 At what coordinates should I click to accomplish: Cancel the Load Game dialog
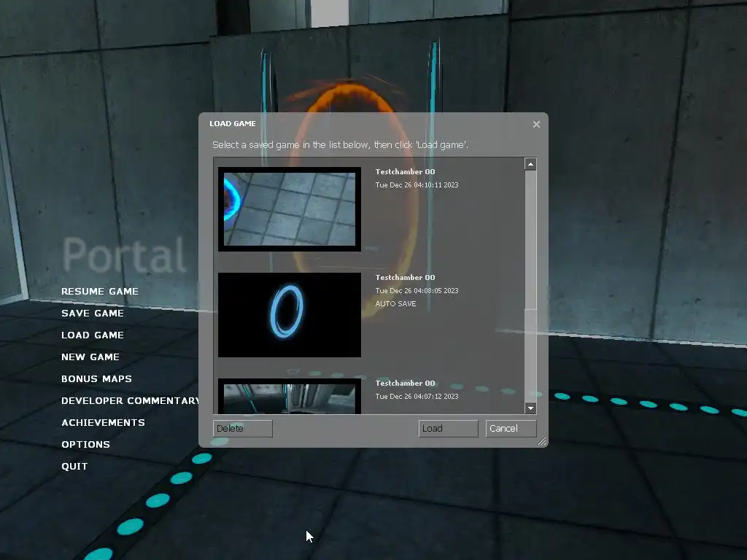511,429
